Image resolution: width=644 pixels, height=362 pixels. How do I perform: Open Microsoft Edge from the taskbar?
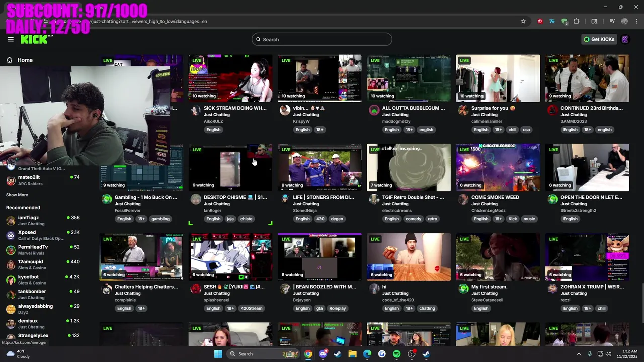click(x=367, y=354)
